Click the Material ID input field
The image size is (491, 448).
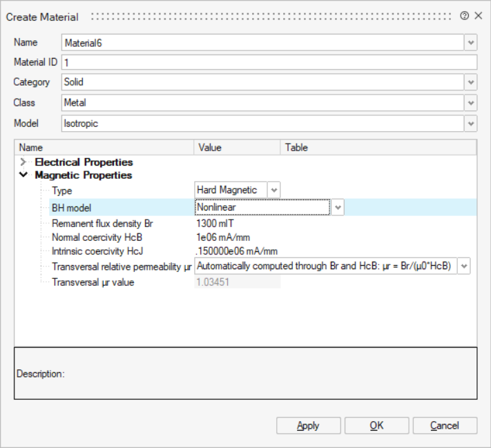pos(269,63)
